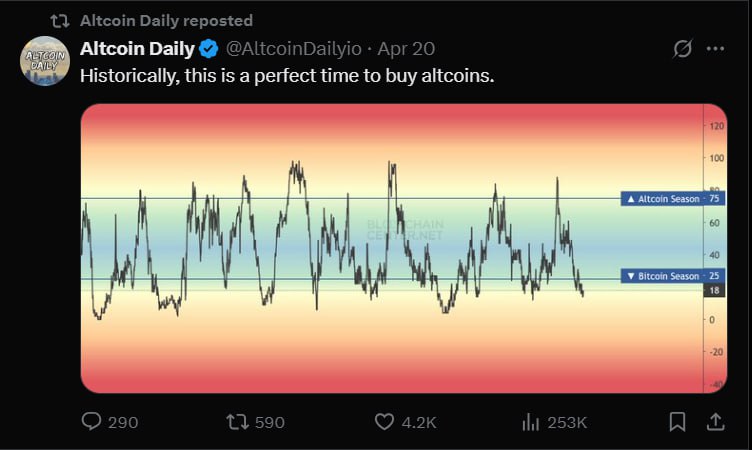The height and width of the screenshot is (450, 752).
Task: Open the Altcoin Daily profile avatar
Action: coord(45,61)
